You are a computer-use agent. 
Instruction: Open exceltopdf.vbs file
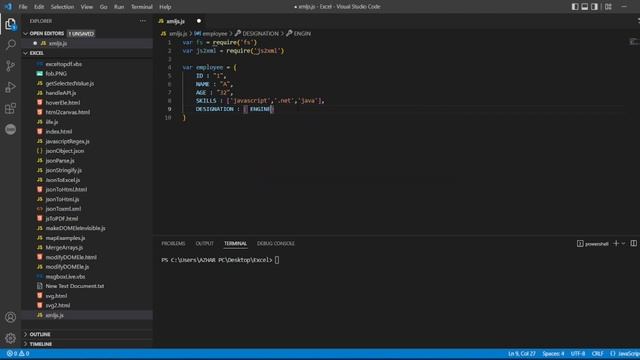pos(64,64)
